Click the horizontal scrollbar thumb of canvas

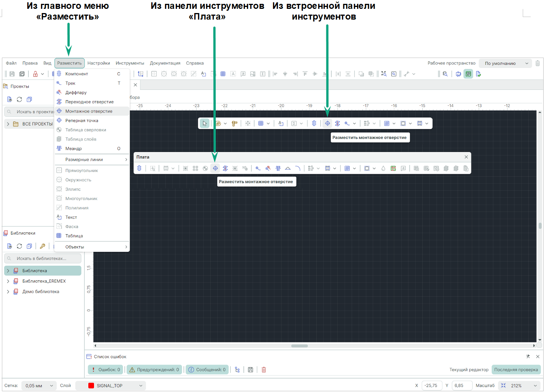[x=299, y=346]
